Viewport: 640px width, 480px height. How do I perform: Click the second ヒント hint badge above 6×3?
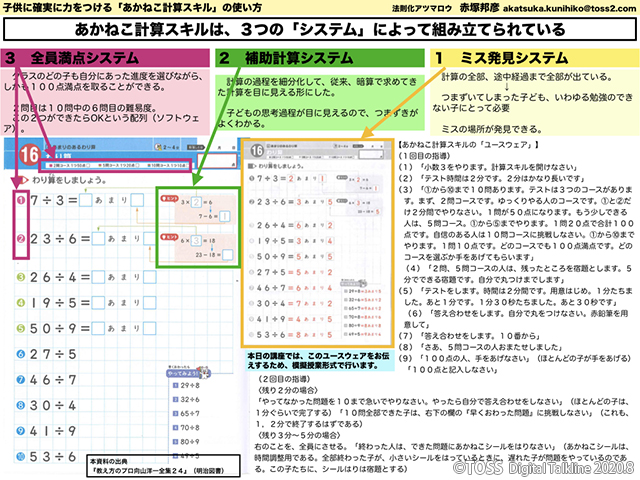tap(169, 240)
